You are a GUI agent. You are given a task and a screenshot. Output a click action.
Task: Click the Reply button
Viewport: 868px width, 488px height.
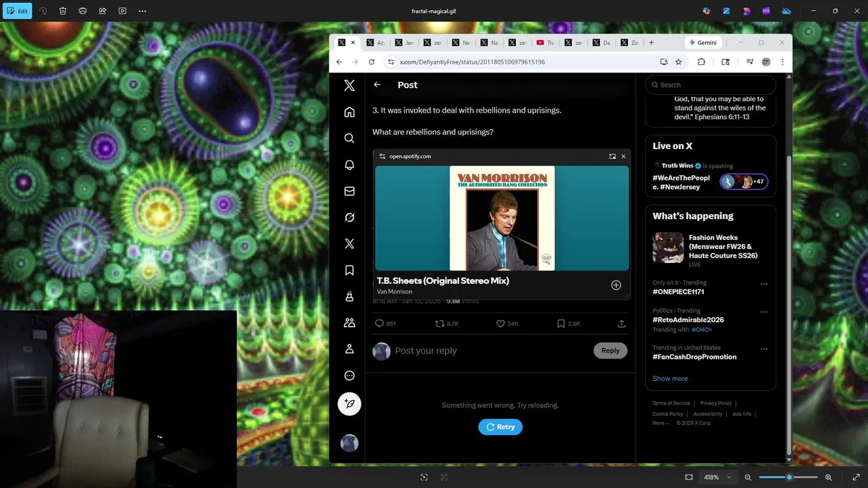coord(610,350)
